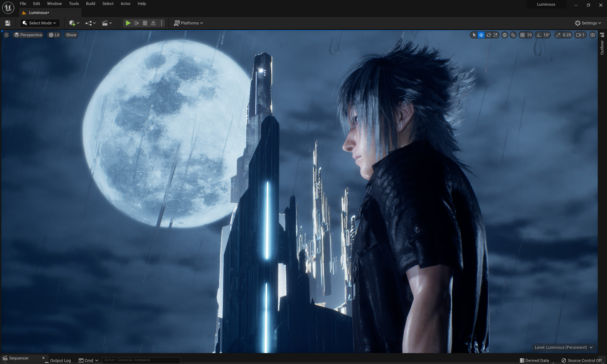Open the surface snapping options icon

click(513, 35)
